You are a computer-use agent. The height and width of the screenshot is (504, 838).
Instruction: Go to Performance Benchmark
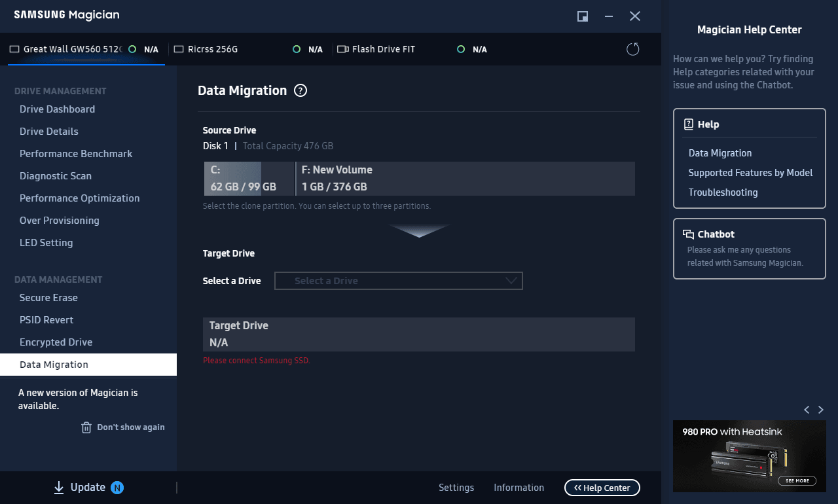(x=88, y=154)
